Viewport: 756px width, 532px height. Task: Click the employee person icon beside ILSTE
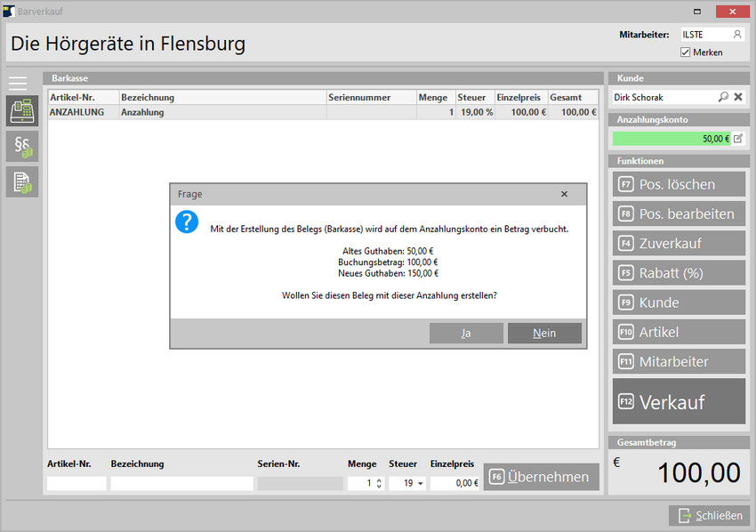[737, 35]
